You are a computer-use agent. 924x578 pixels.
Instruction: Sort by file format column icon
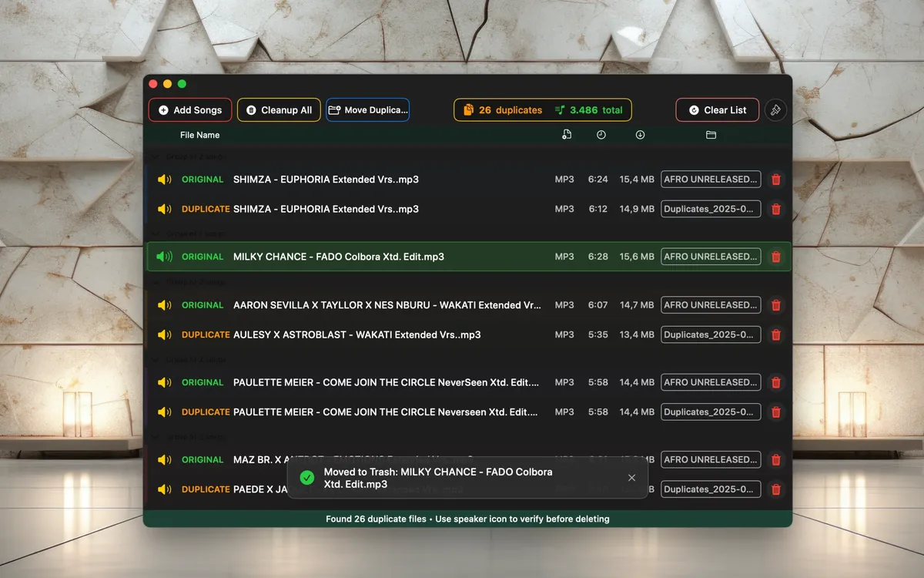(x=567, y=135)
